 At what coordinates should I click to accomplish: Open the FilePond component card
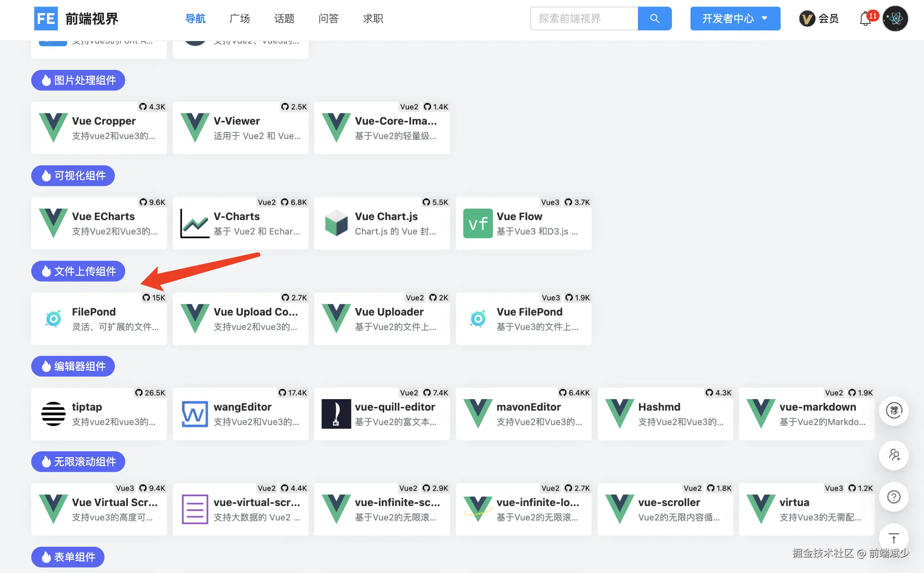99,319
